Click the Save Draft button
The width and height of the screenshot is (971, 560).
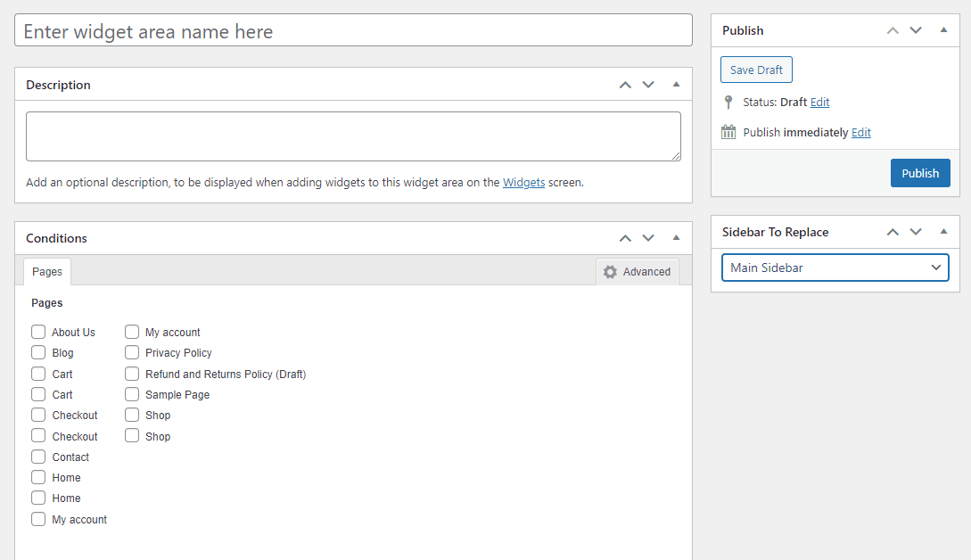(755, 69)
